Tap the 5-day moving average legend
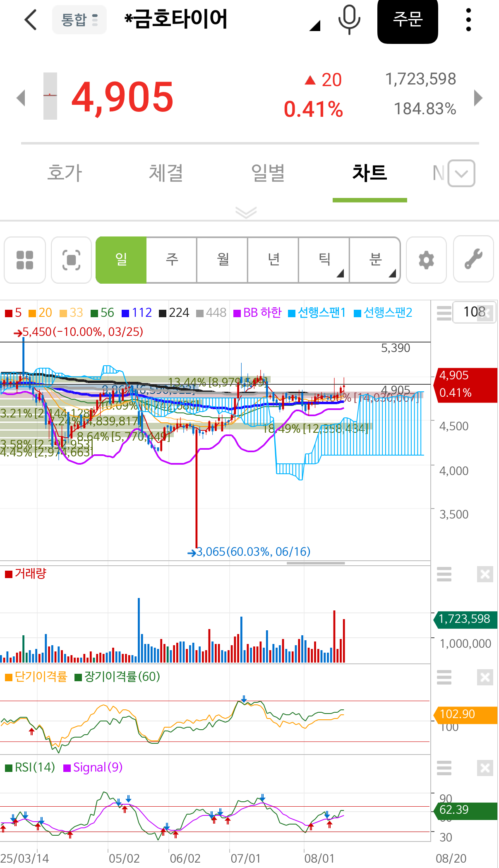Viewport: 499px width, 868px height. tap(13, 313)
